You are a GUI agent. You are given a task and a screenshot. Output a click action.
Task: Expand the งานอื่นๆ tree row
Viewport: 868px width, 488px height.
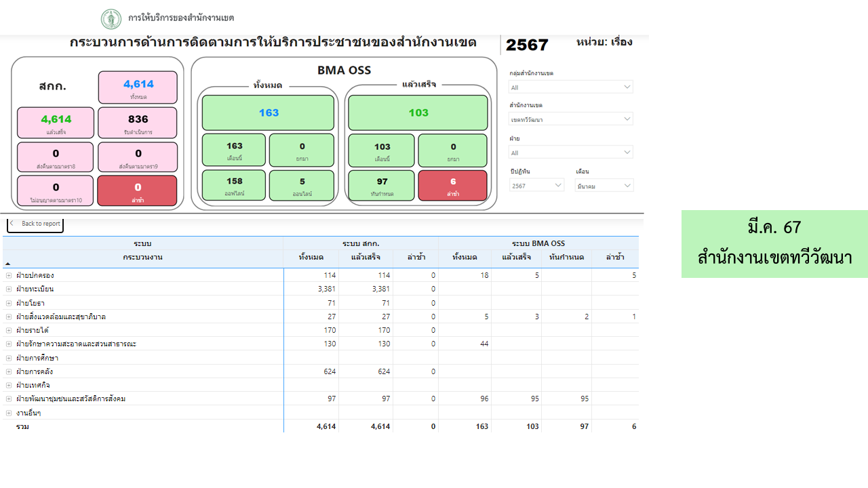click(x=9, y=413)
